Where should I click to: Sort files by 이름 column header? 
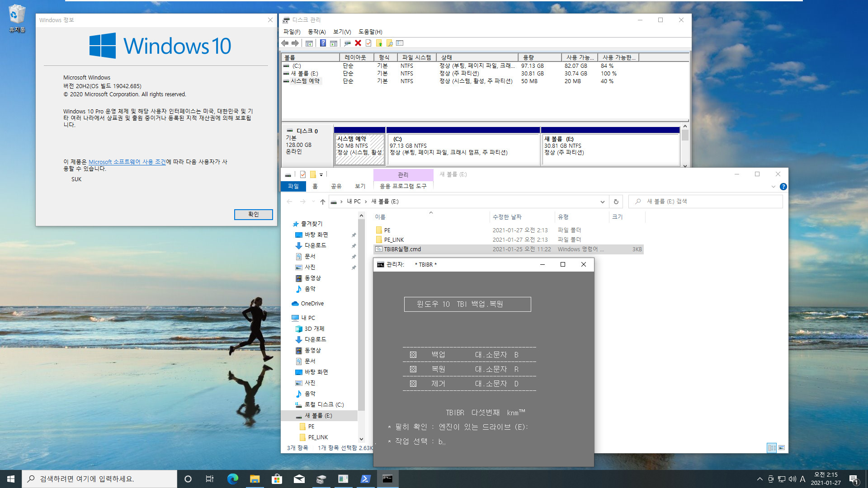point(431,217)
